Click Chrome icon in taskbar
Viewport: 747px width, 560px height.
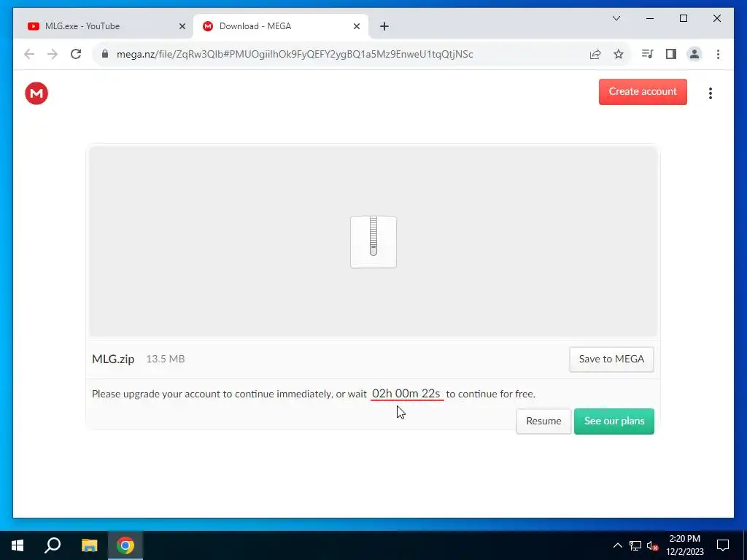click(x=125, y=545)
